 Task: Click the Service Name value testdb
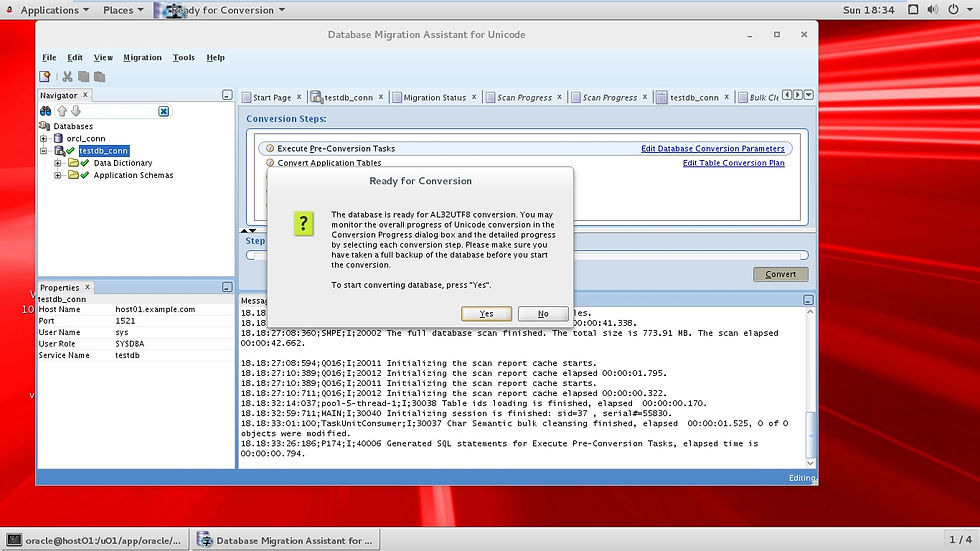(x=128, y=355)
